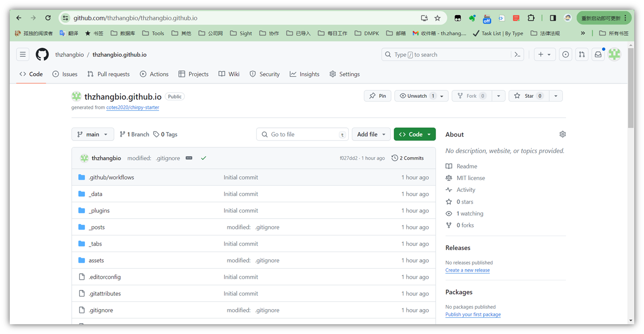Viewport: 644px width, 334px height.
Task: Pin this repository
Action: (378, 96)
